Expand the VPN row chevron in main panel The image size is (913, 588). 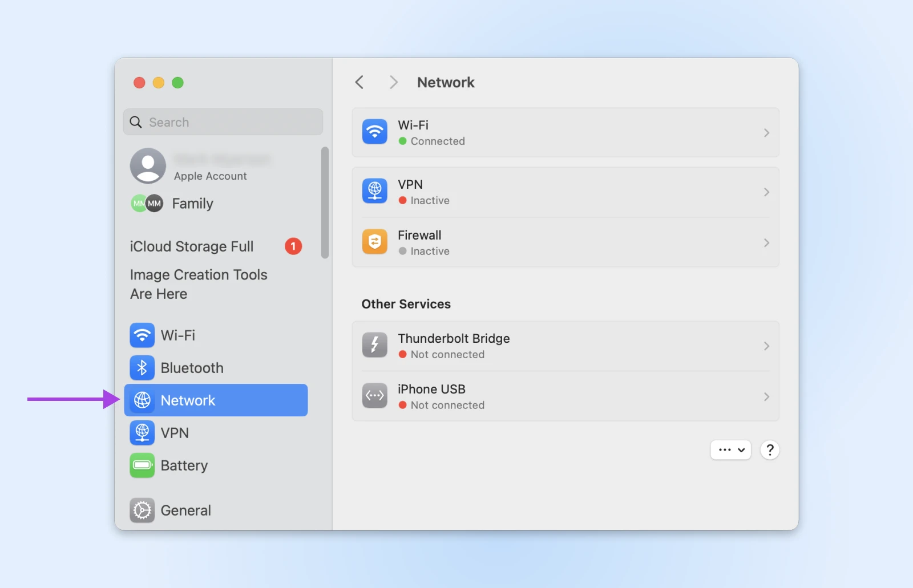[766, 192]
